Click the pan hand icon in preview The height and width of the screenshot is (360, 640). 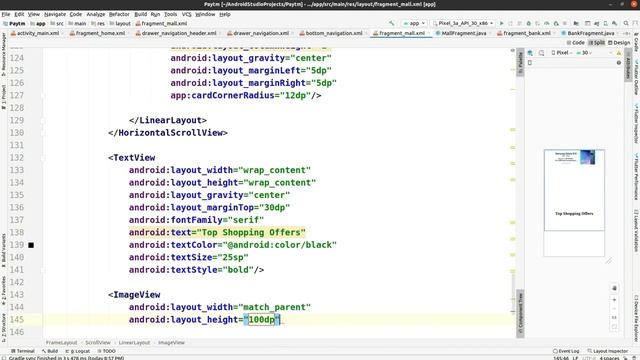614,288
